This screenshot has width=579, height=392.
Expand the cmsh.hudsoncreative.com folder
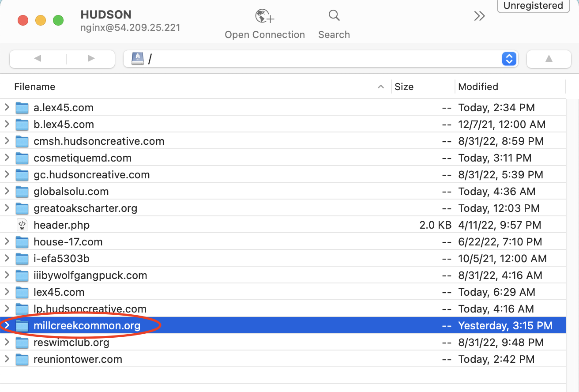pos(7,141)
